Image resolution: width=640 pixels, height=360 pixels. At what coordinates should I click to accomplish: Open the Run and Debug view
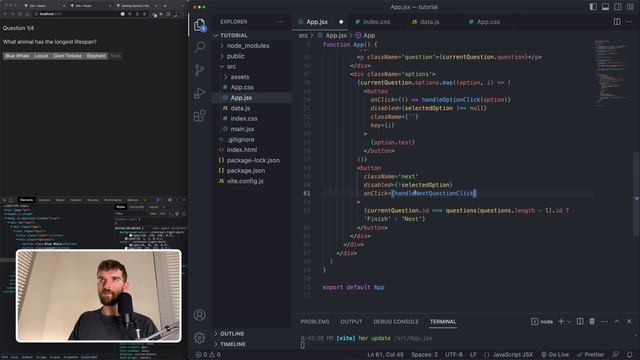200,93
